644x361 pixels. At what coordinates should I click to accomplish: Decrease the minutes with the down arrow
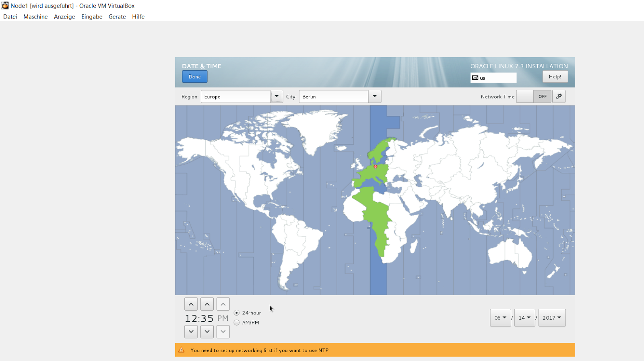click(x=207, y=332)
